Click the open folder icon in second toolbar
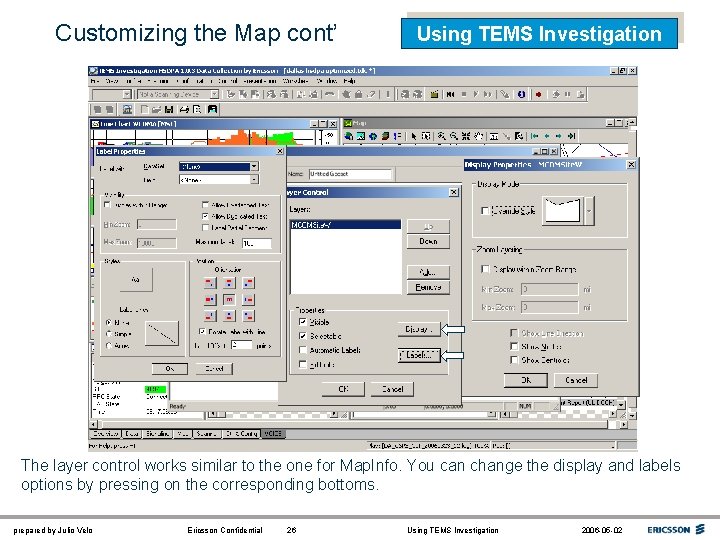This screenshot has height=540, width=720. (x=156, y=109)
